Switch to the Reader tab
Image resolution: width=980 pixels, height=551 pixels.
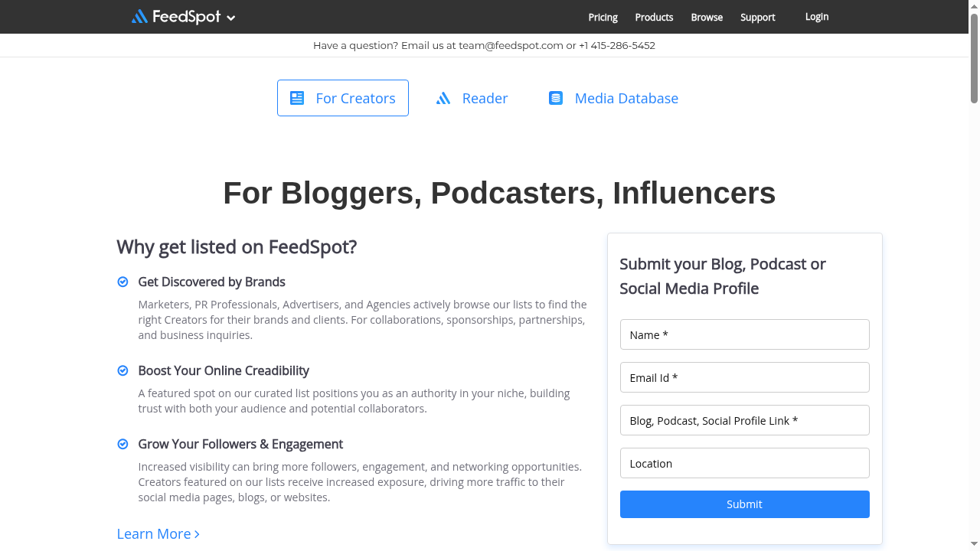484,98
